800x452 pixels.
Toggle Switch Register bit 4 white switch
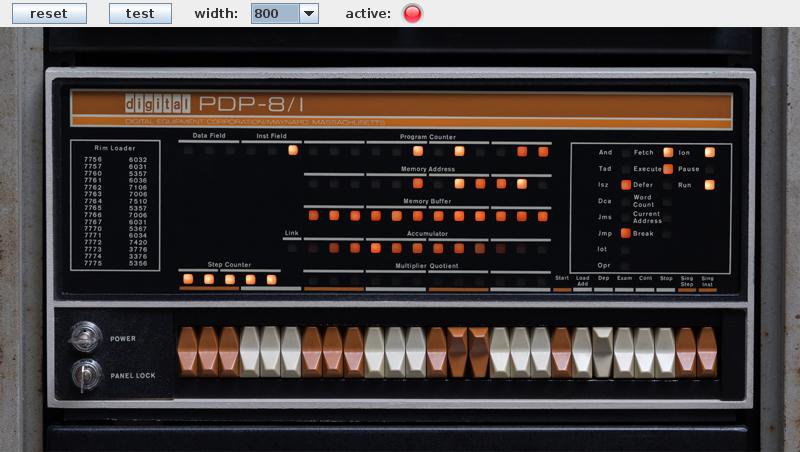coord(395,352)
